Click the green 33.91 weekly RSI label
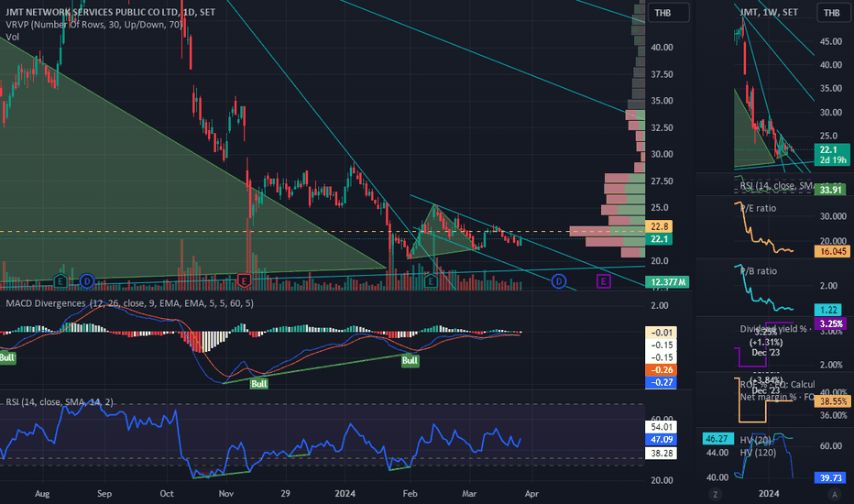This screenshot has height=504, width=854. click(x=830, y=190)
